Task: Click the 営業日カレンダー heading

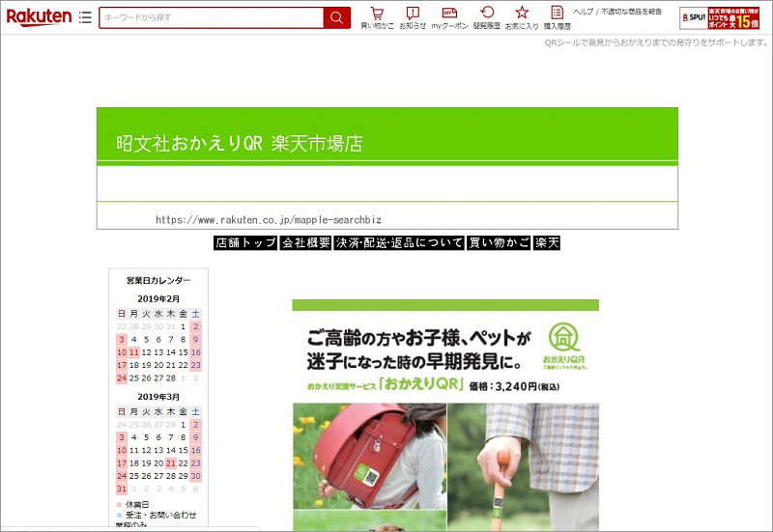Action: (x=158, y=280)
